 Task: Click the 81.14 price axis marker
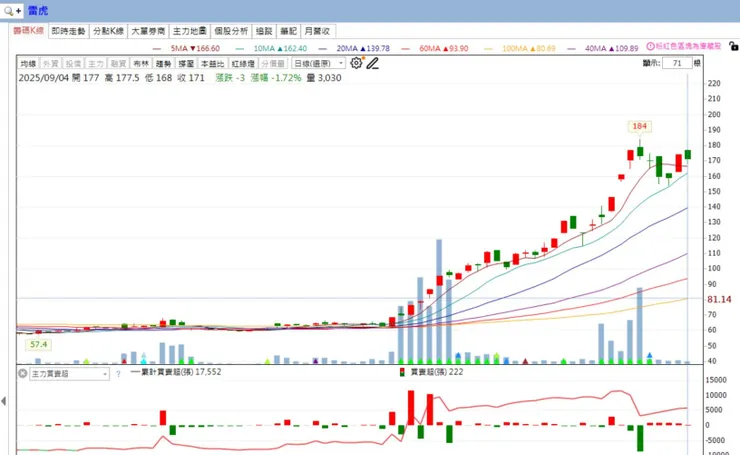coord(719,299)
